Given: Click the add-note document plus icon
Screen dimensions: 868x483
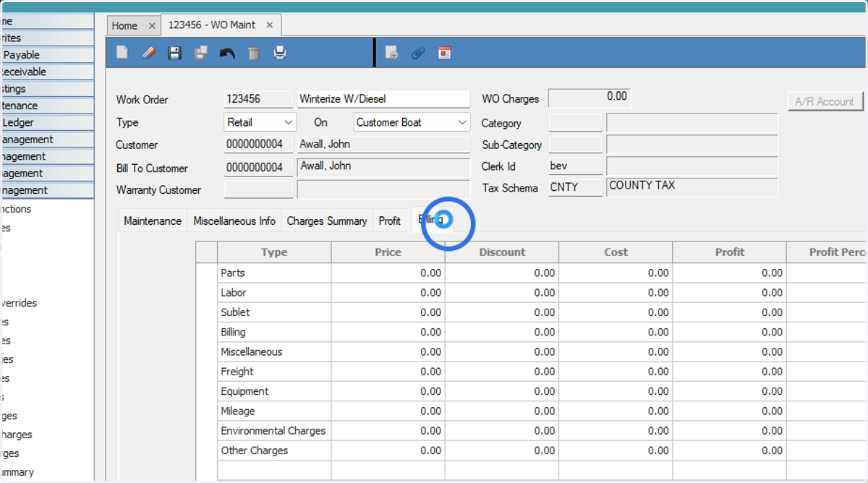Looking at the screenshot, I should click(x=391, y=53).
